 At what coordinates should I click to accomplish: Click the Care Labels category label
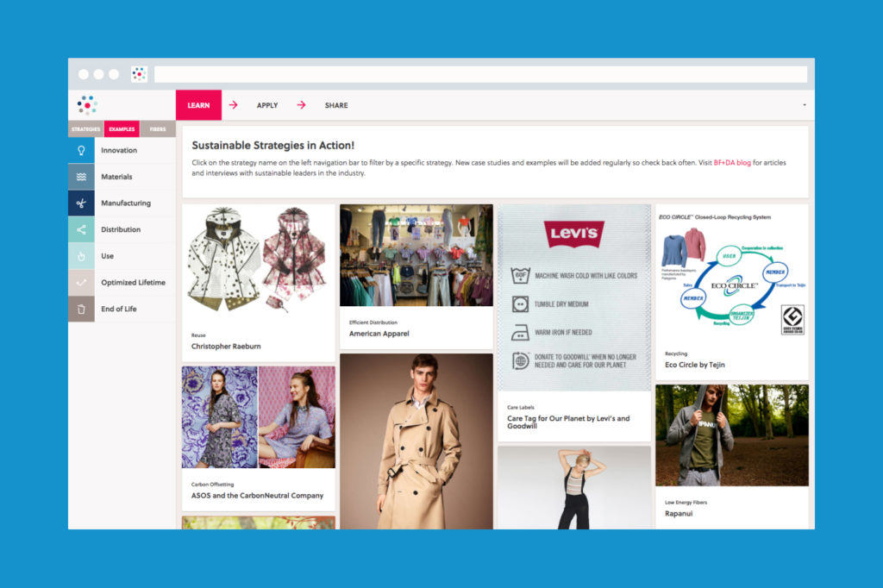[520, 407]
